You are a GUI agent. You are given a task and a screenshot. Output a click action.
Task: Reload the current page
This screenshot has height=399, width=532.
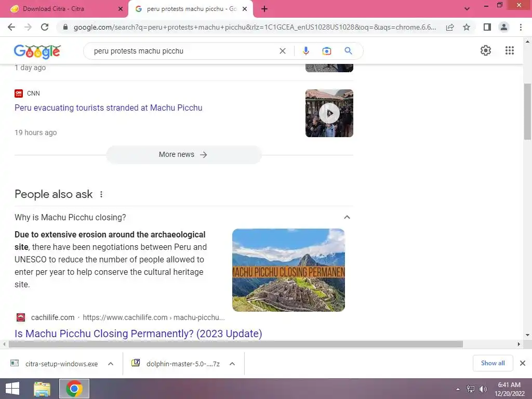[45, 27]
